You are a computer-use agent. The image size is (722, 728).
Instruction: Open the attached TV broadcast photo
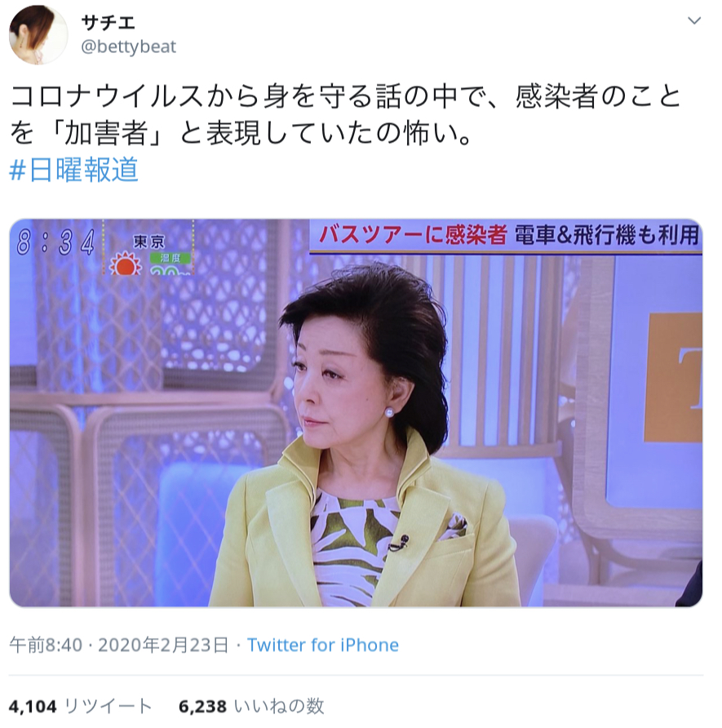356,413
